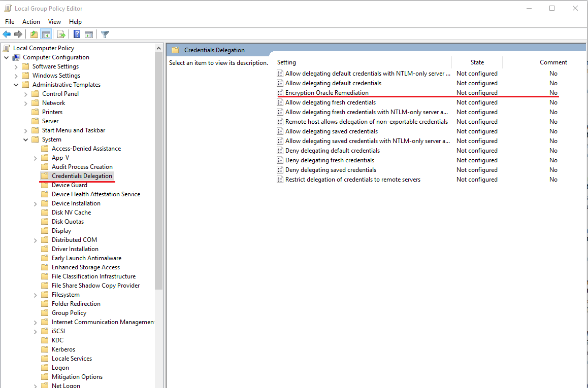This screenshot has width=588, height=388.
Task: Open the View menu
Action: click(x=54, y=21)
